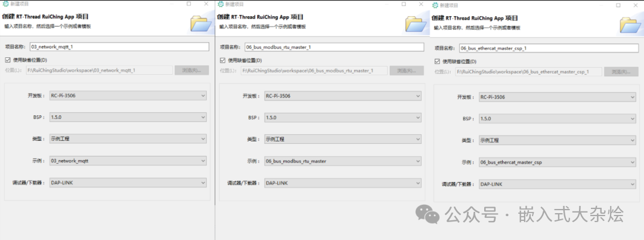Screen dimensions: 644x240
Task: Click the project name field containing 06_bus_modbus_rtu_master_1
Action: [x=335, y=47]
